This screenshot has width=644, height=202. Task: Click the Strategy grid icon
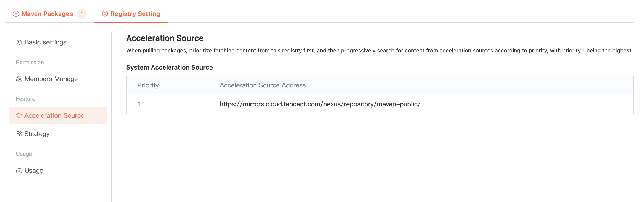click(19, 134)
